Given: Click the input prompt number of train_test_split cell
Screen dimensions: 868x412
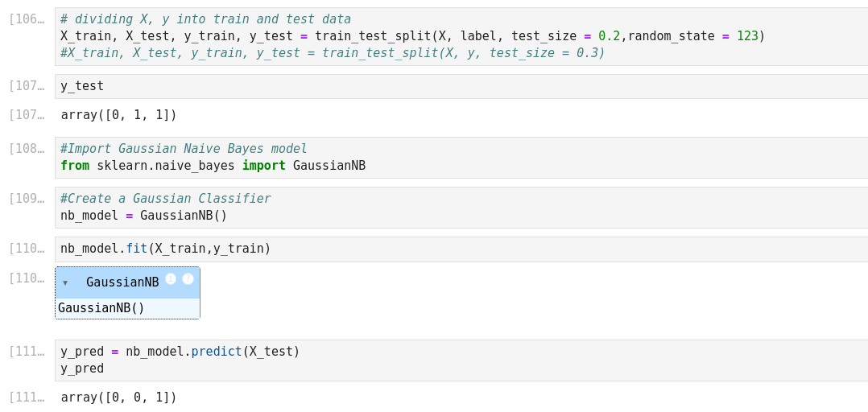Looking at the screenshot, I should 27,19.
